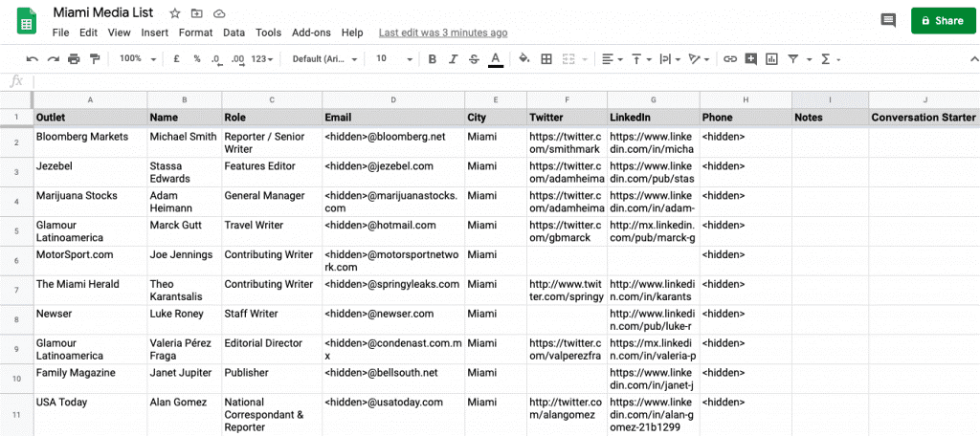Viewport: 980px width, 436px height.
Task: Pick text color with underlined A
Action: click(496, 59)
